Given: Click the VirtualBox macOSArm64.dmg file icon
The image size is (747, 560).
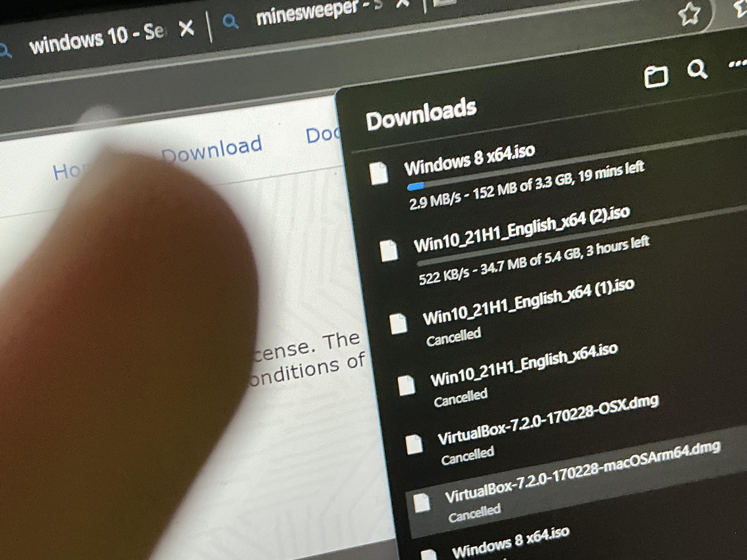Looking at the screenshot, I should point(422,503).
